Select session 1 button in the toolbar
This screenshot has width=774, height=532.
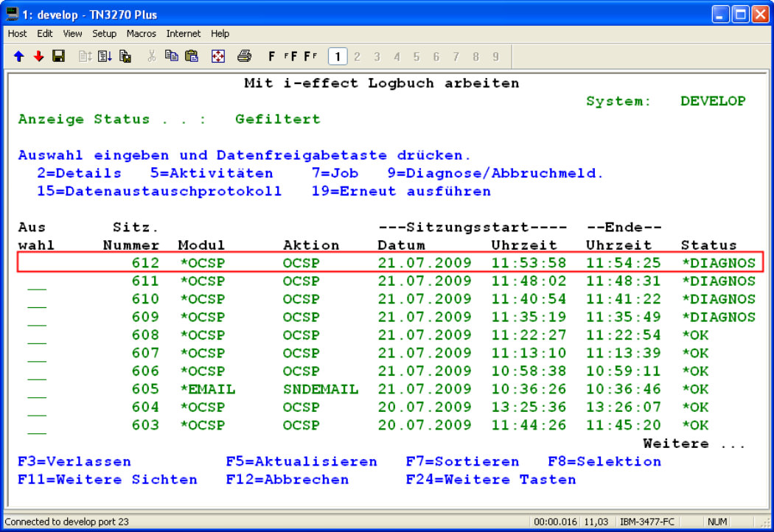[x=338, y=56]
